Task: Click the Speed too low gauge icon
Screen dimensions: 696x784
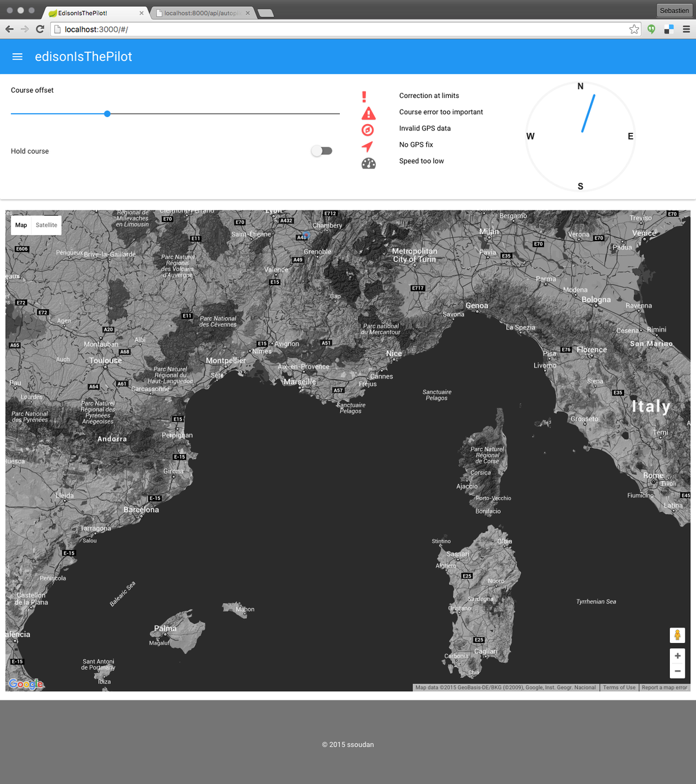Action: click(x=368, y=164)
